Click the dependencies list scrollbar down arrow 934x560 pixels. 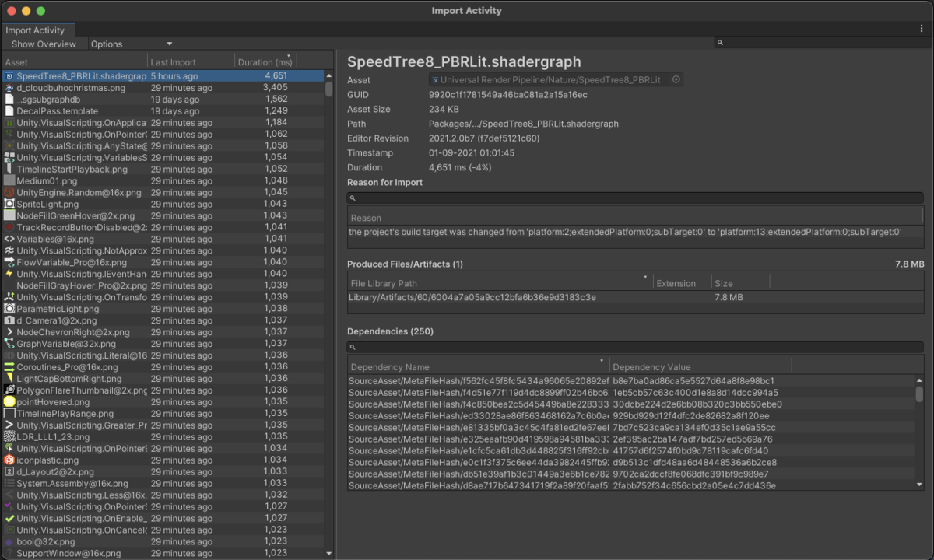pyautogui.click(x=919, y=484)
